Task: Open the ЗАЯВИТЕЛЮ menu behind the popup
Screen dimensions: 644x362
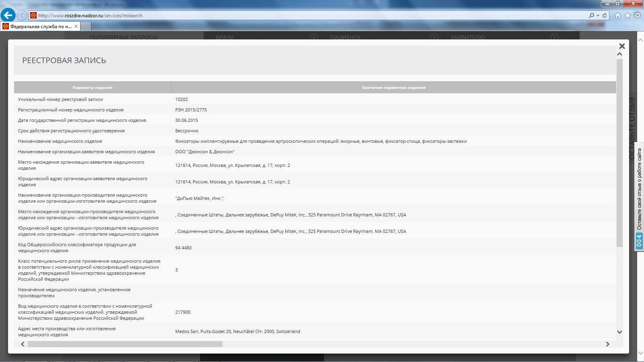Action: coord(467,37)
